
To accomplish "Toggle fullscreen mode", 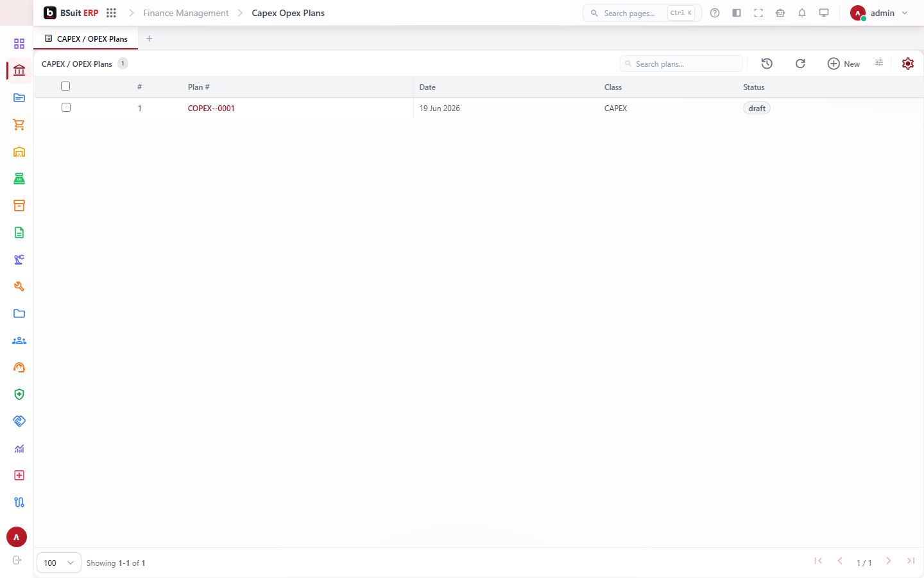I will click(758, 13).
